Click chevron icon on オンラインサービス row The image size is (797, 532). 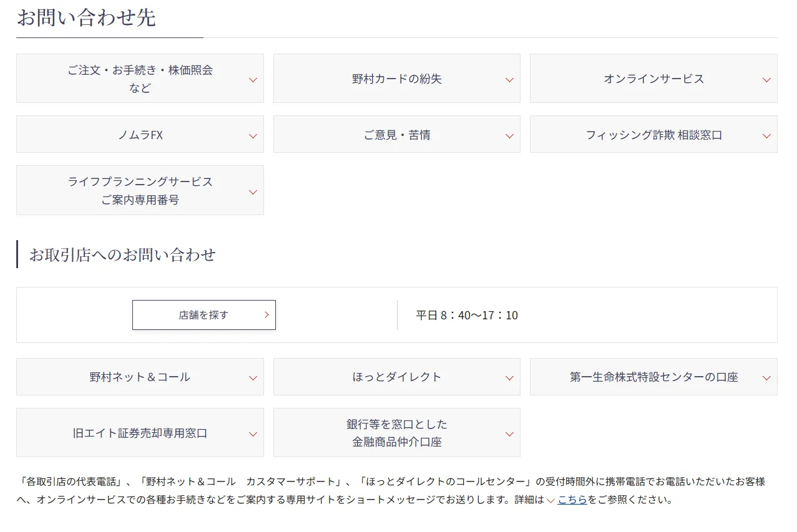tap(766, 80)
